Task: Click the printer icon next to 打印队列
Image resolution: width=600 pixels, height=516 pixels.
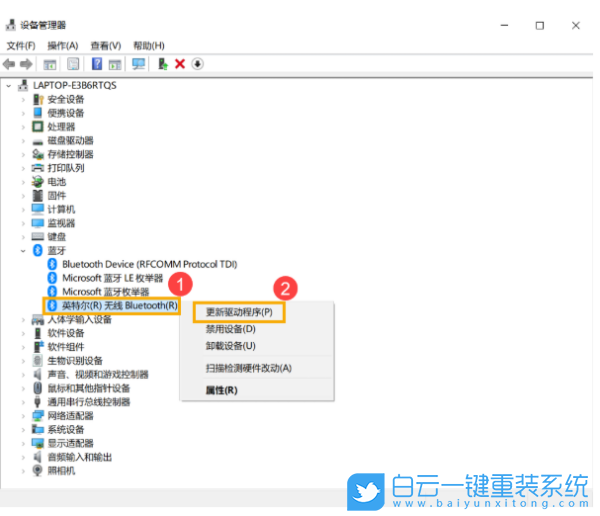Action: 38,168
